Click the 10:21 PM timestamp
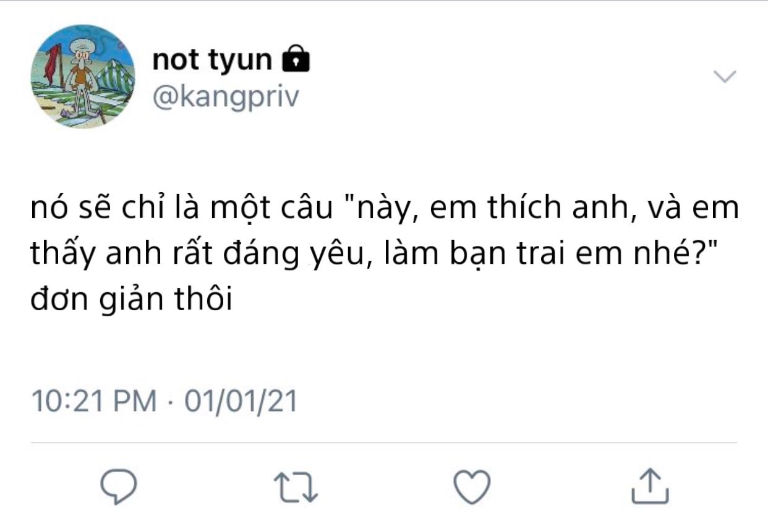768x532 pixels. [x=94, y=401]
